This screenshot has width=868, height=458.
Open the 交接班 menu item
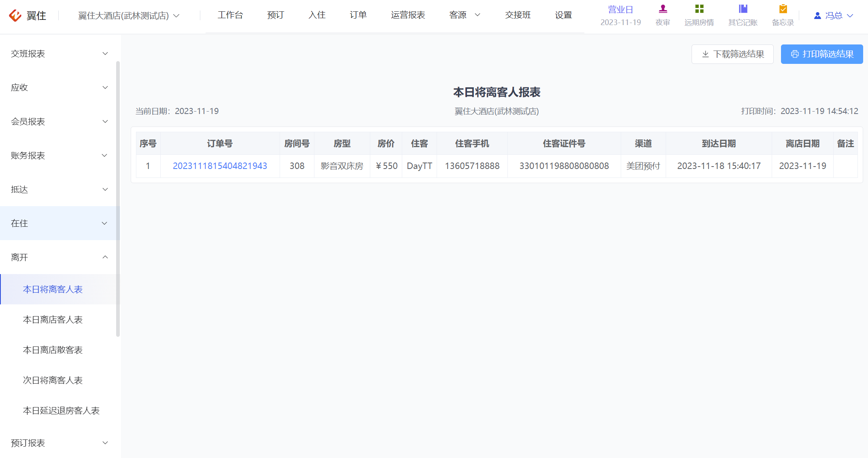[x=518, y=15]
